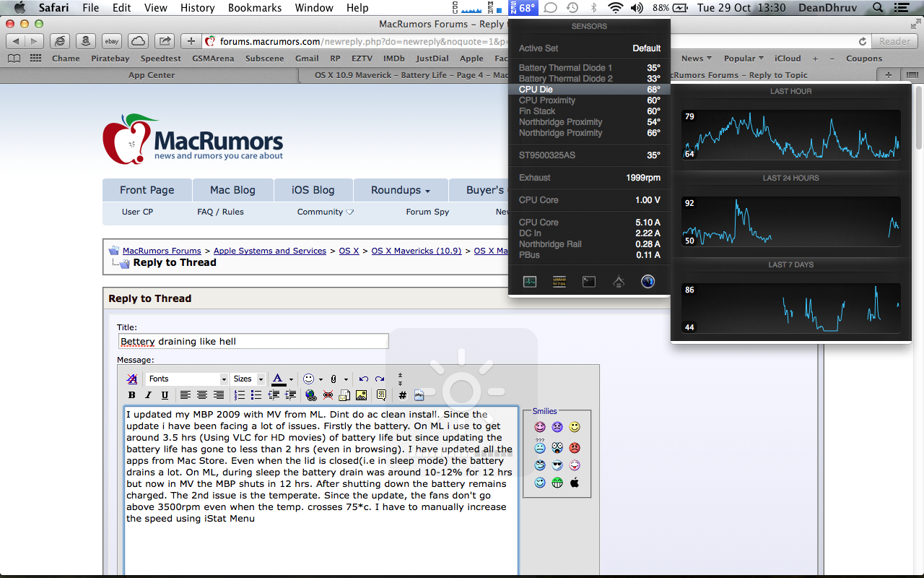924x578 pixels.
Task: Insert the green grin smilie
Action: (x=557, y=483)
